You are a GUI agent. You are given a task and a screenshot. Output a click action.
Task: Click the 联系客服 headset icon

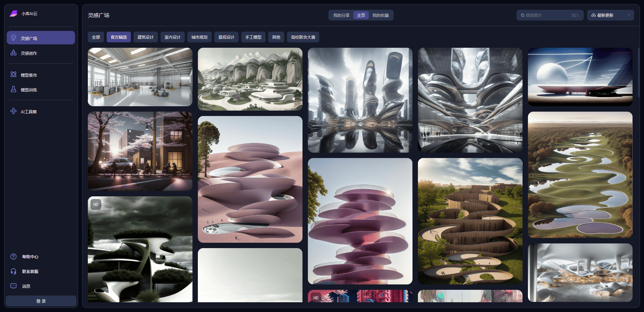(13, 271)
